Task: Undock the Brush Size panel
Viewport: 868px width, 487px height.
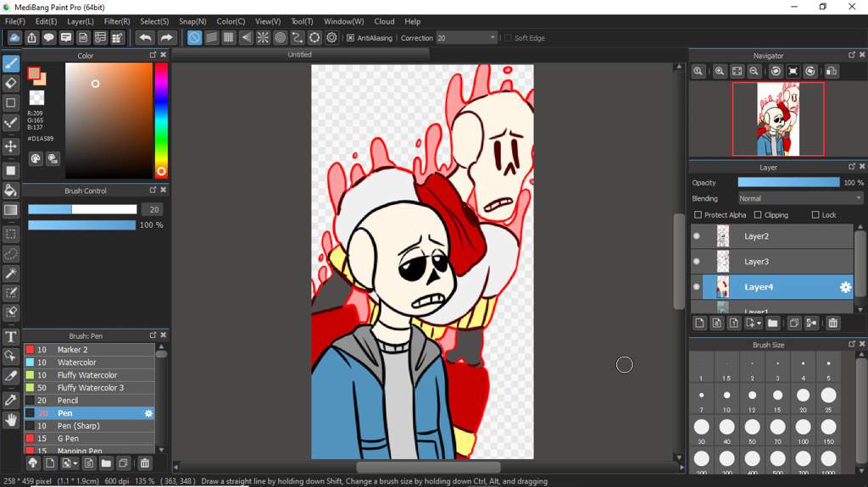Action: click(851, 344)
